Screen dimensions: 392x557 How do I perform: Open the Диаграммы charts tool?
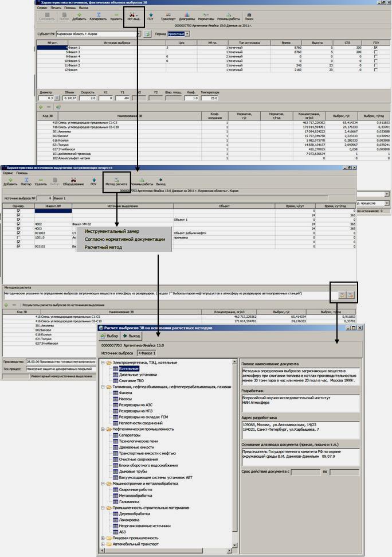tap(187, 16)
